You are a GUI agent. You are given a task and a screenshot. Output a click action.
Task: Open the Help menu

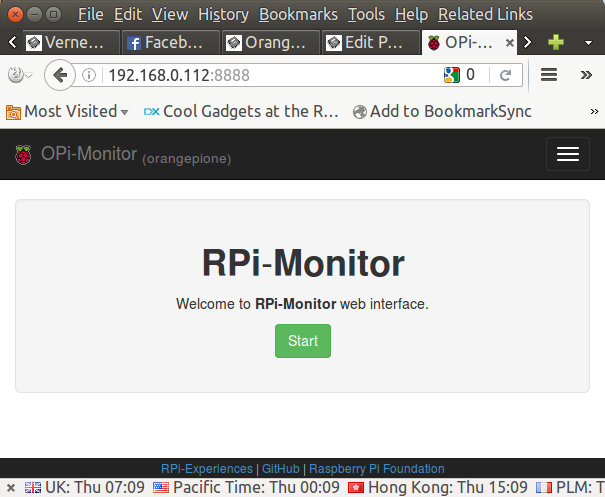(x=411, y=15)
